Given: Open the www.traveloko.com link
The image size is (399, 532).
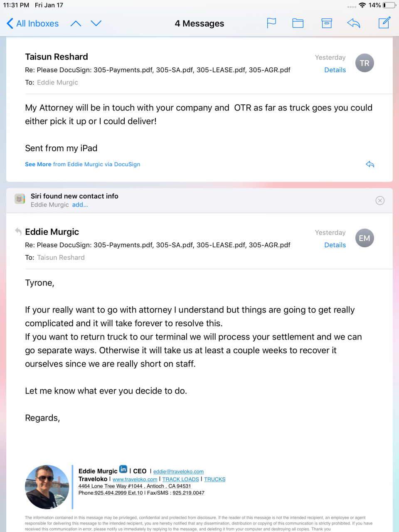Looking at the screenshot, I should 135,479.
